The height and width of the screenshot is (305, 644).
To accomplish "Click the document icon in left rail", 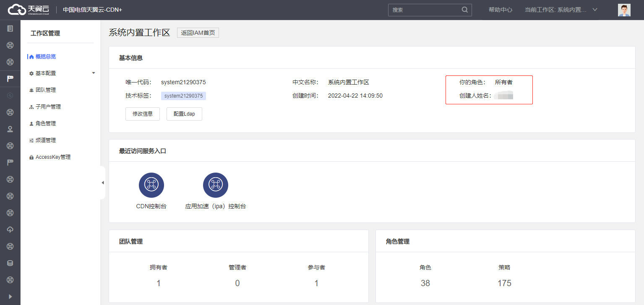I will click(10, 28).
